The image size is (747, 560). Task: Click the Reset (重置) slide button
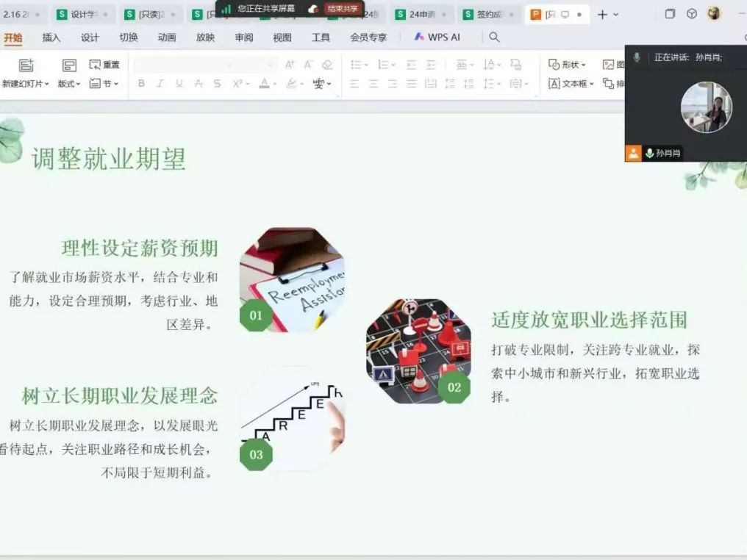pos(104,65)
